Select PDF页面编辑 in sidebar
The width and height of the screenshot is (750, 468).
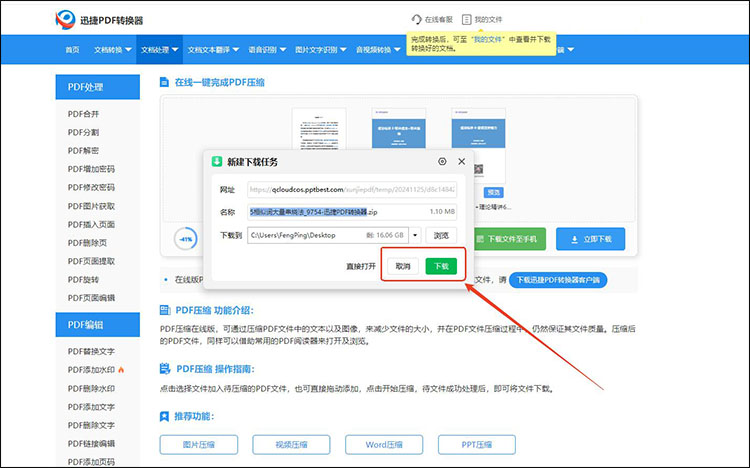[x=91, y=298]
